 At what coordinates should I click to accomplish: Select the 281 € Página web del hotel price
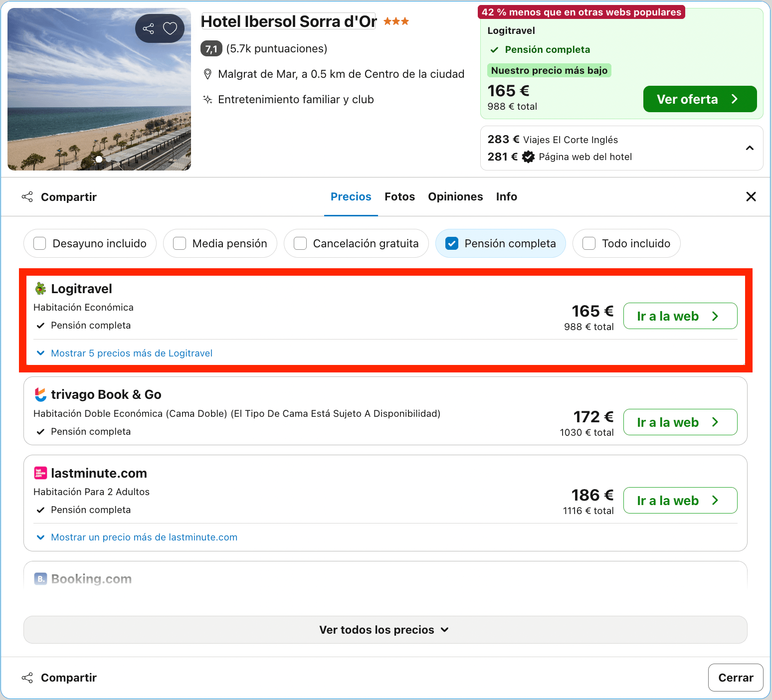pos(560,157)
